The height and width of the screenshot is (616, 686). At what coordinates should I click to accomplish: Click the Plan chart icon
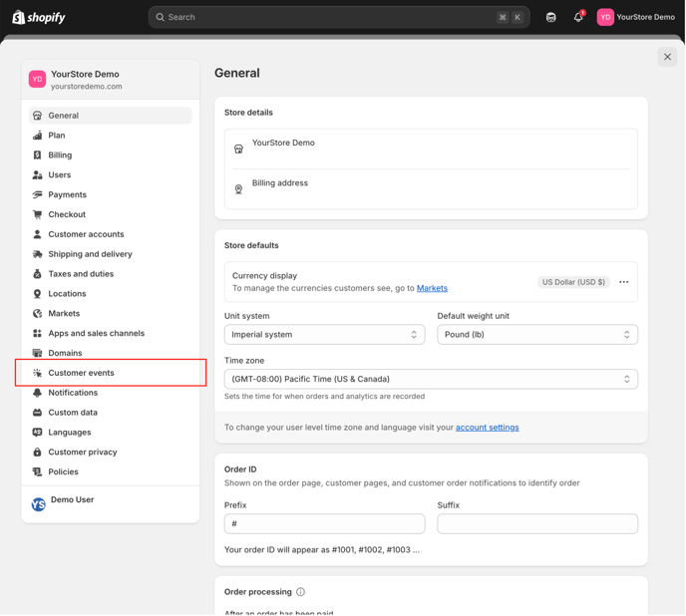pos(38,136)
